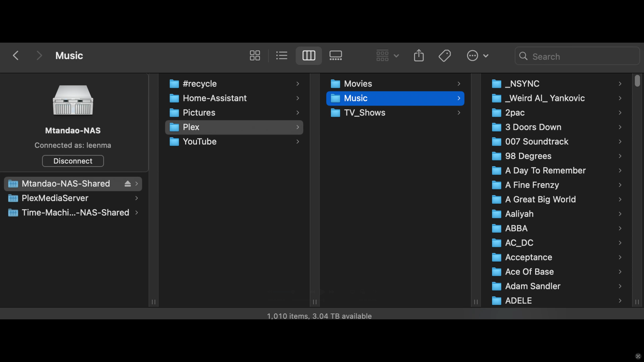Click the back navigation arrow
The image size is (644, 362).
click(x=16, y=56)
